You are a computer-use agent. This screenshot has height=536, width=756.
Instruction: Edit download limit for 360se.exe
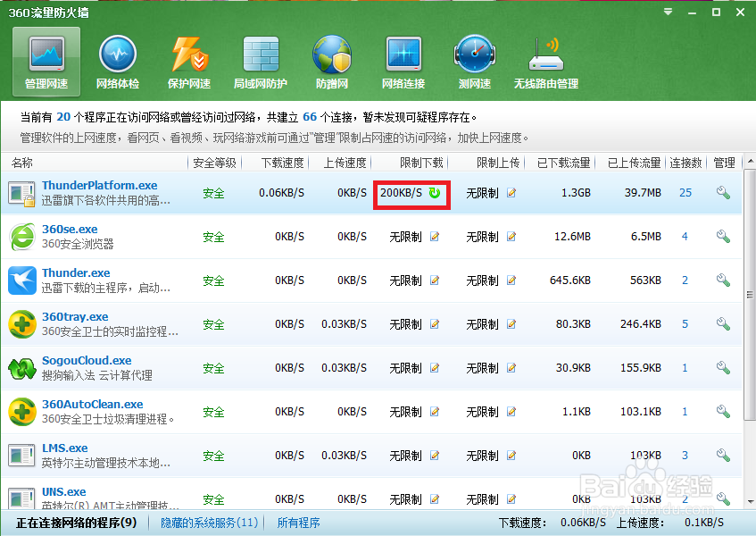(435, 237)
